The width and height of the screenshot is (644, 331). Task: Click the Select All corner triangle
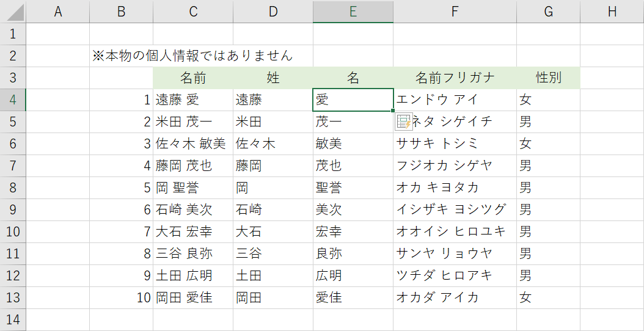point(13,12)
